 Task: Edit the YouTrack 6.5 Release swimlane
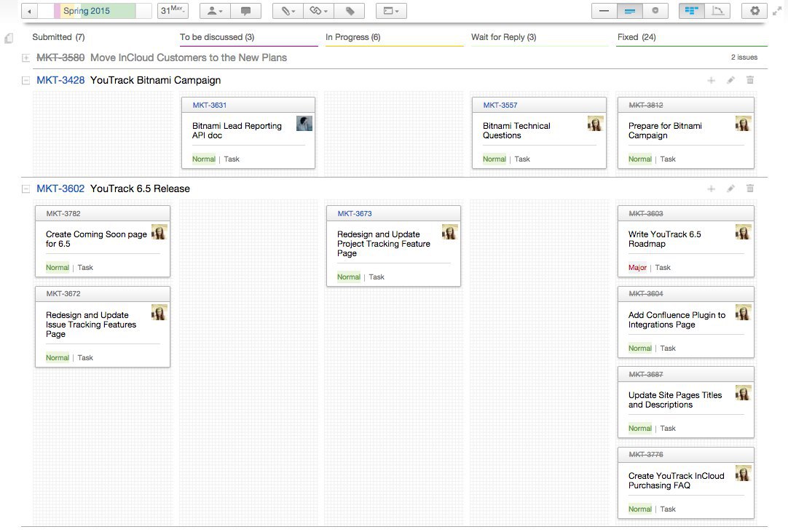tap(730, 189)
